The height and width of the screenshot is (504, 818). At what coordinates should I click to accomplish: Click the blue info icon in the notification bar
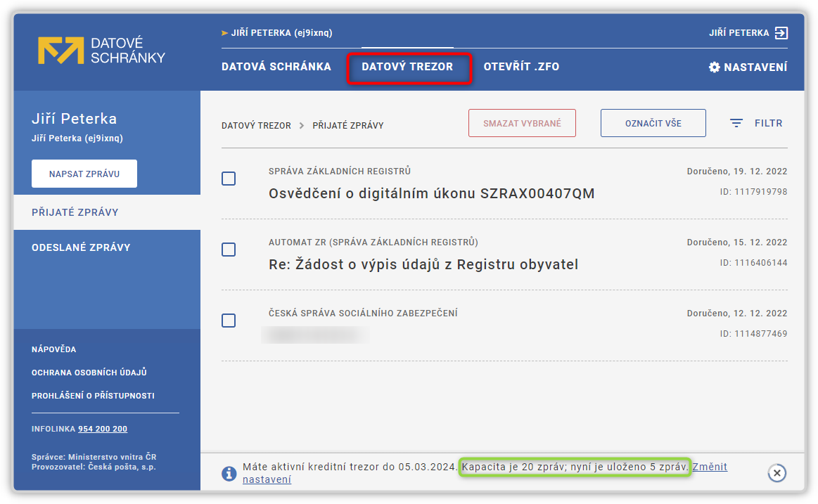point(229,473)
